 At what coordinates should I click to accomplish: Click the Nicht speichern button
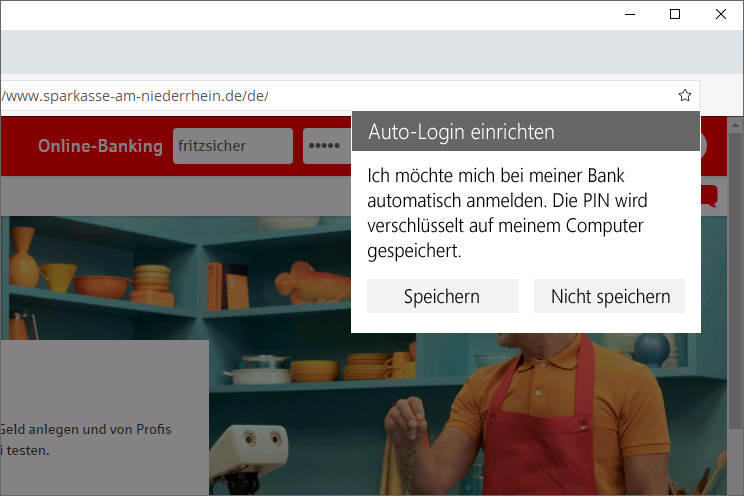[x=609, y=296]
